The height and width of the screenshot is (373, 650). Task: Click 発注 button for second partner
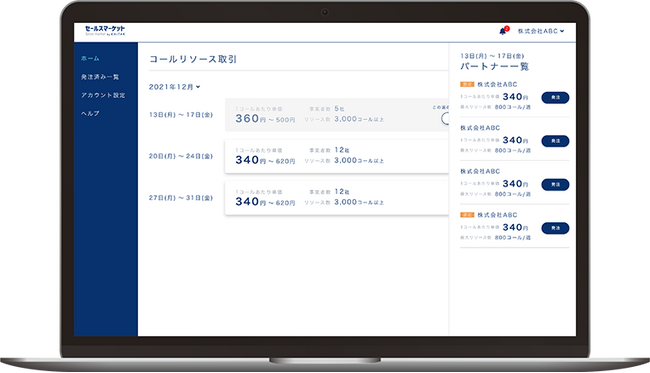tap(555, 141)
